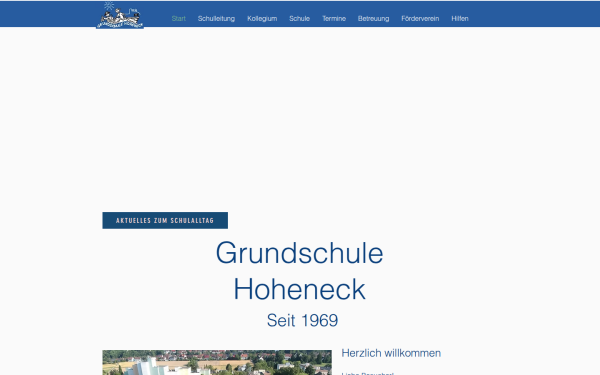
Task: Navigate to Betreuung
Action: tap(373, 18)
